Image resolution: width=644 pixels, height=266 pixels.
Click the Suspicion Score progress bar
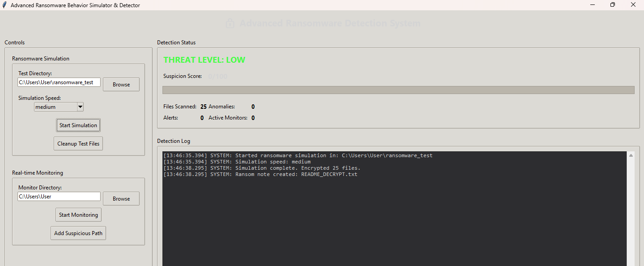pyautogui.click(x=398, y=90)
